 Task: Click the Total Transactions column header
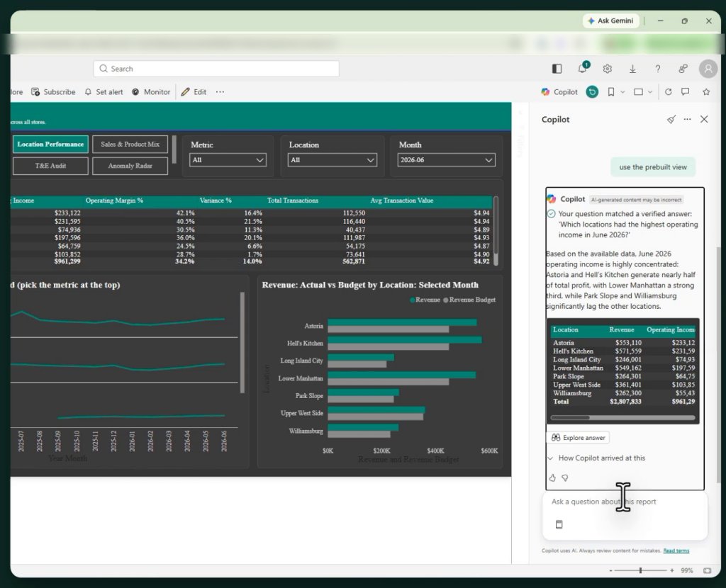(293, 200)
